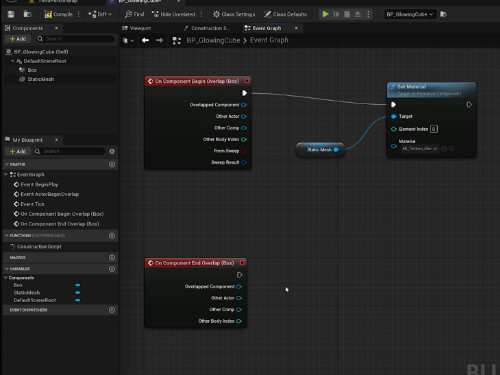Click the Find toolbar button
This screenshot has height=375, width=500.
point(134,14)
